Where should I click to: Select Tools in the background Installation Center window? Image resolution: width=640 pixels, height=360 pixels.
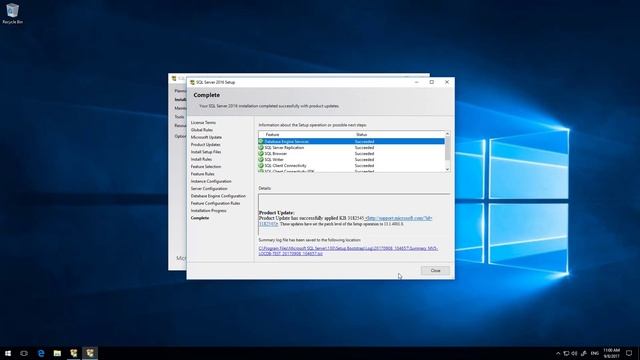tap(179, 117)
